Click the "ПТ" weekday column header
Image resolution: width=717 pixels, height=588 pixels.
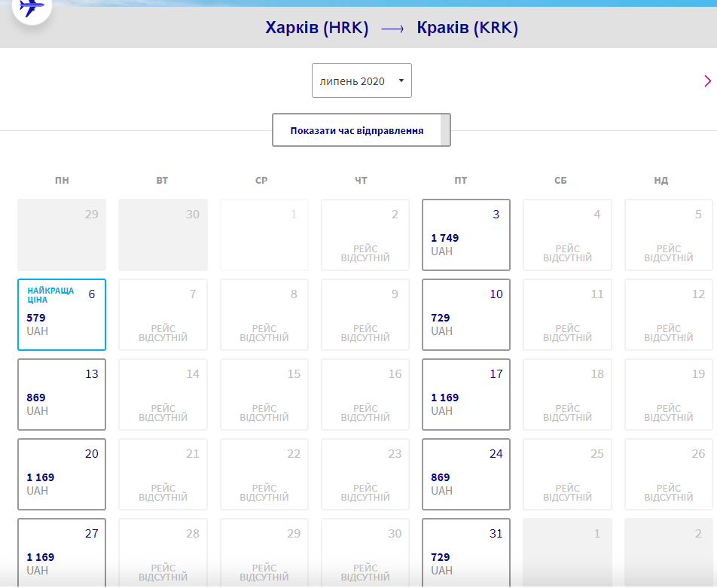pos(461,180)
